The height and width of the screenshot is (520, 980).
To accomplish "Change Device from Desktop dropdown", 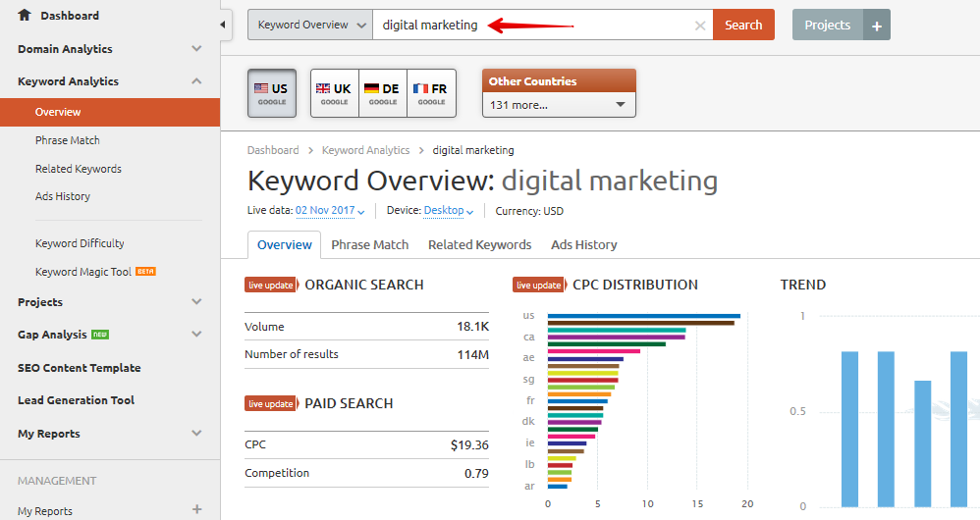I will 449,211.
